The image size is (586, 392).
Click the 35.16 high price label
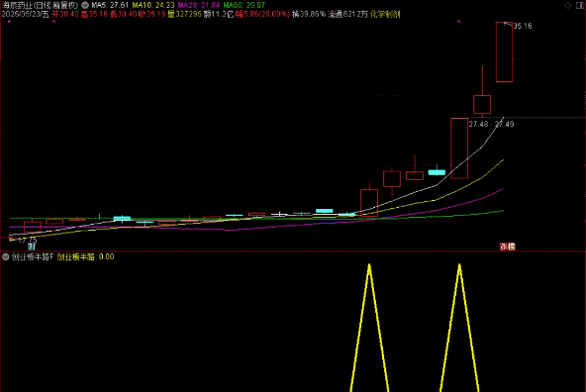pos(523,26)
